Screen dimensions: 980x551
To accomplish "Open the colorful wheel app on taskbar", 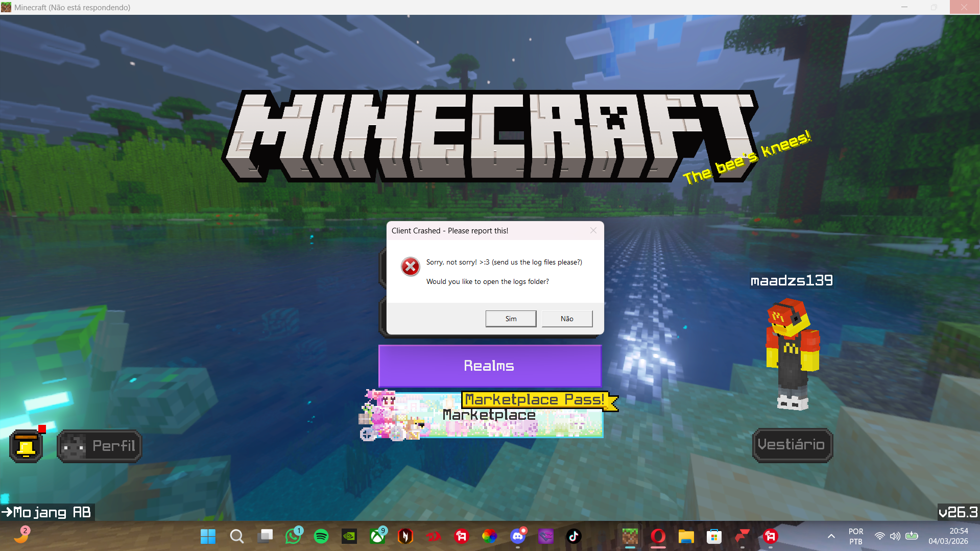I will (x=489, y=536).
